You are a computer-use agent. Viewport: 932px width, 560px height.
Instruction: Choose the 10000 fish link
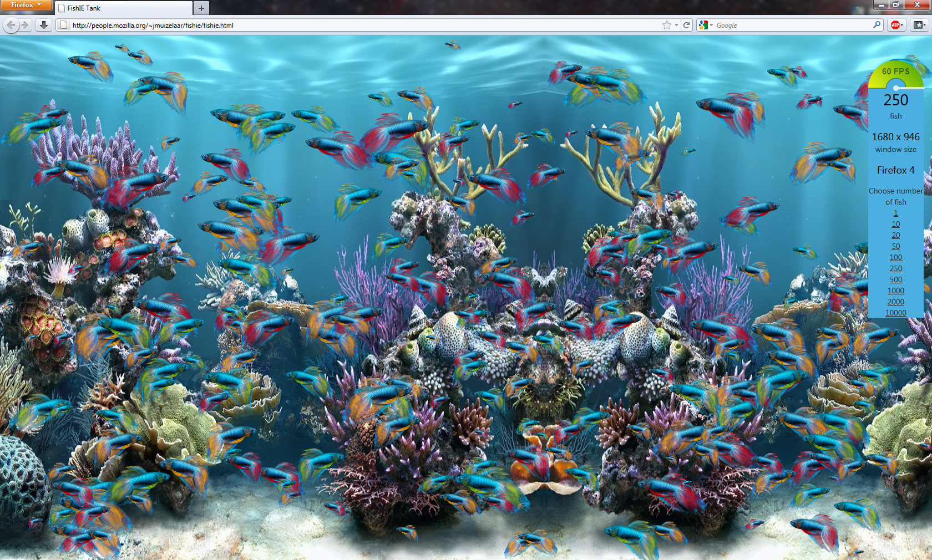(x=895, y=313)
